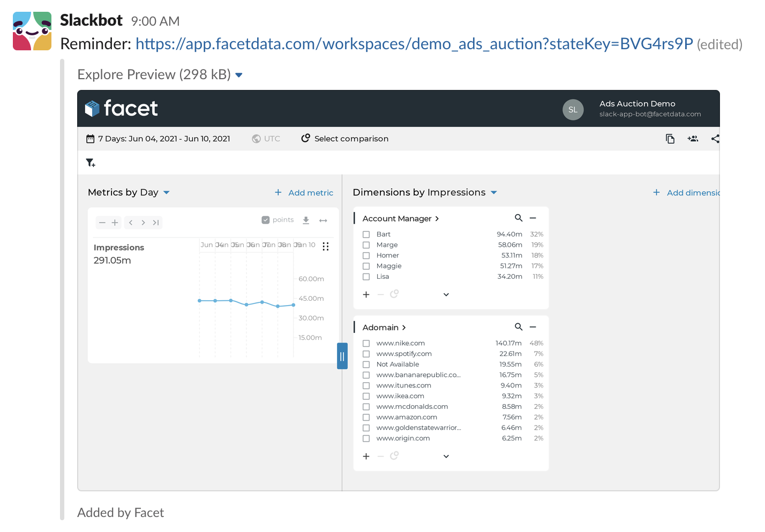Open Metrics by Day dropdown

(167, 193)
